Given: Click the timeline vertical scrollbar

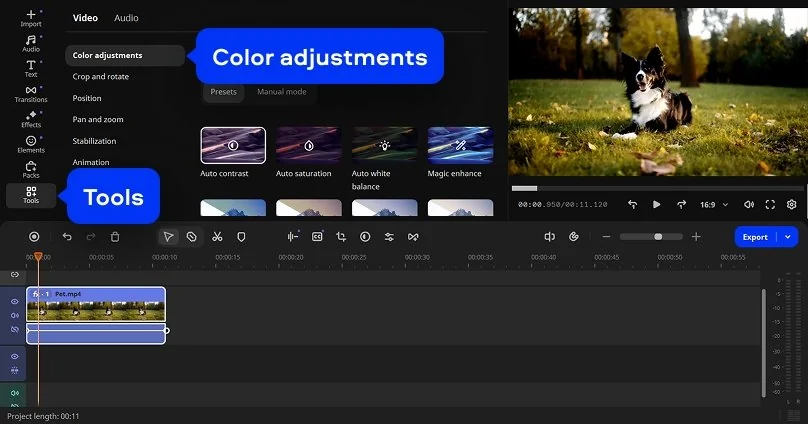Looking at the screenshot, I should click(763, 343).
